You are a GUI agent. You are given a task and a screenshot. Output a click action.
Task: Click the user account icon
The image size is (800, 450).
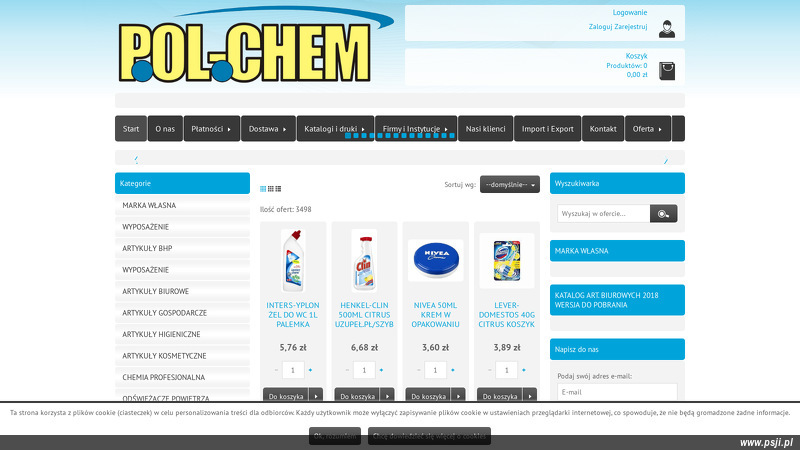click(666, 28)
